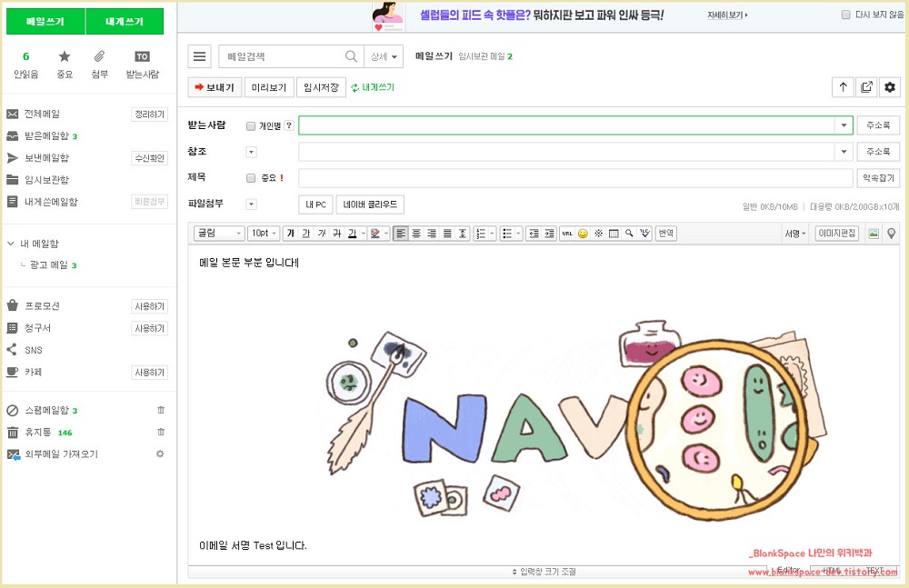Apply font color button

point(352,234)
